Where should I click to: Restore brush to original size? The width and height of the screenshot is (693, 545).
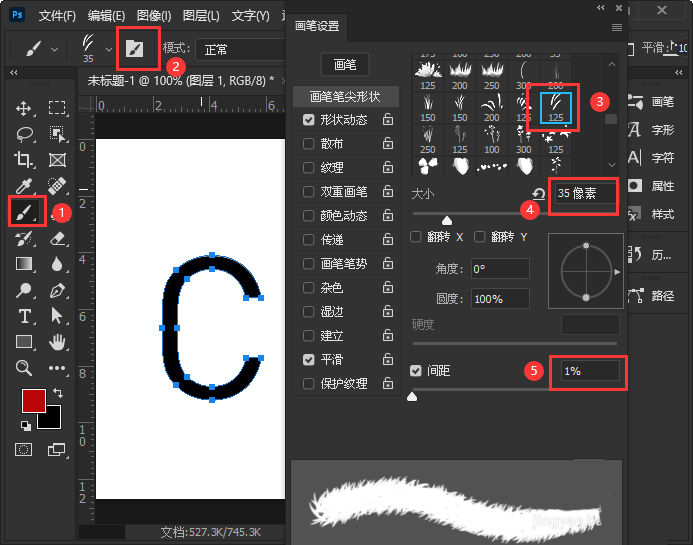click(x=538, y=194)
